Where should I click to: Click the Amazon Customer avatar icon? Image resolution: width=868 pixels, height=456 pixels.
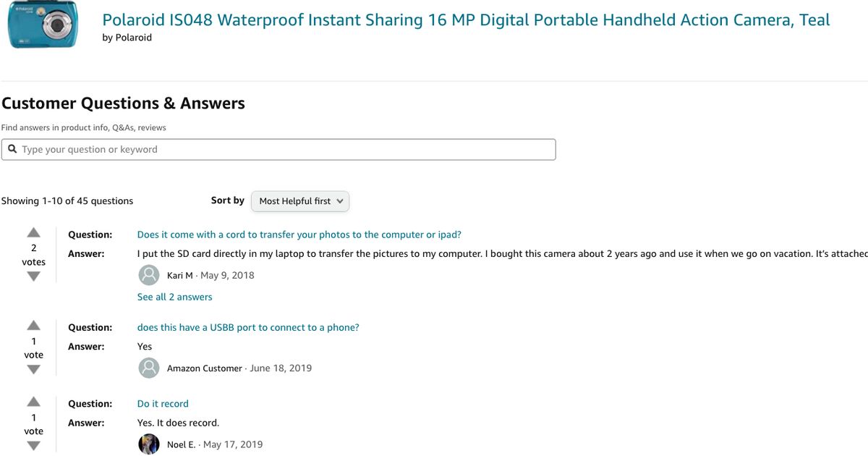pos(149,368)
